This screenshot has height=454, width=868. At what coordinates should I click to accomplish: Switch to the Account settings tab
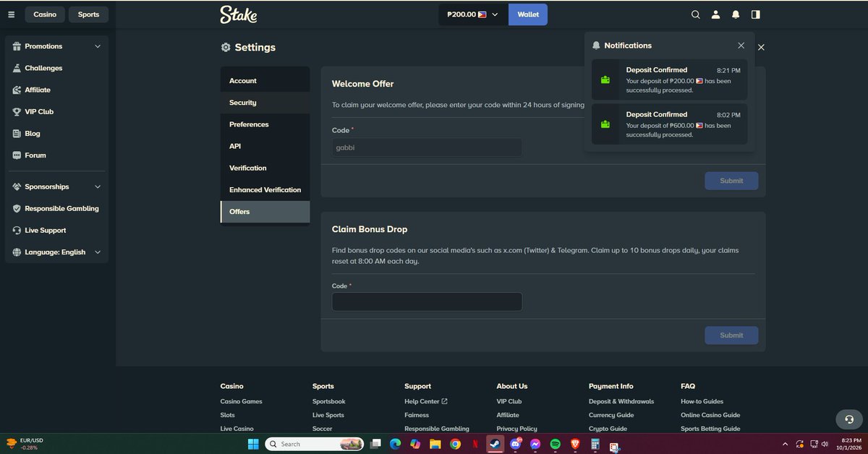[265, 81]
